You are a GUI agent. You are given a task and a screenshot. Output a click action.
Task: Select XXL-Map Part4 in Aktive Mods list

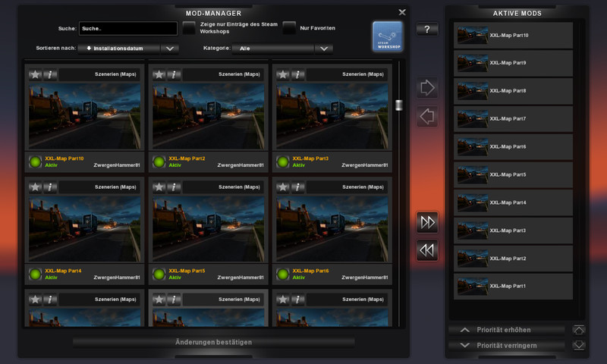514,202
